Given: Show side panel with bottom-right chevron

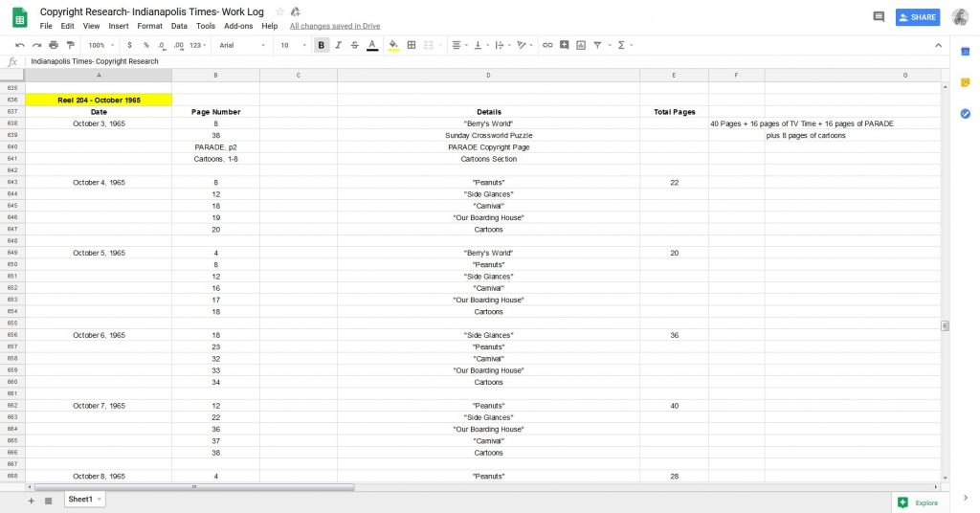Looking at the screenshot, I should coord(965,498).
